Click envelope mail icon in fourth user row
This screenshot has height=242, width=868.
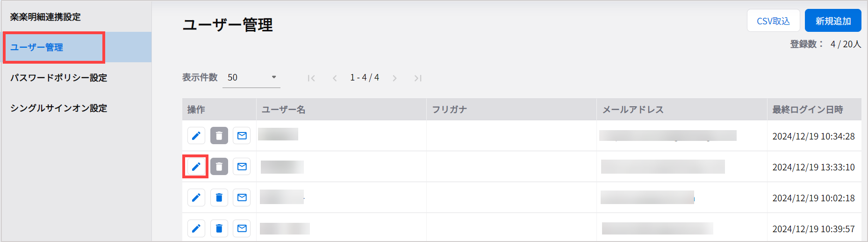click(242, 228)
